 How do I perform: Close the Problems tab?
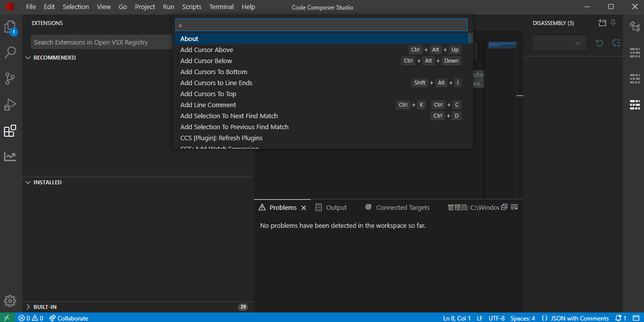(303, 208)
